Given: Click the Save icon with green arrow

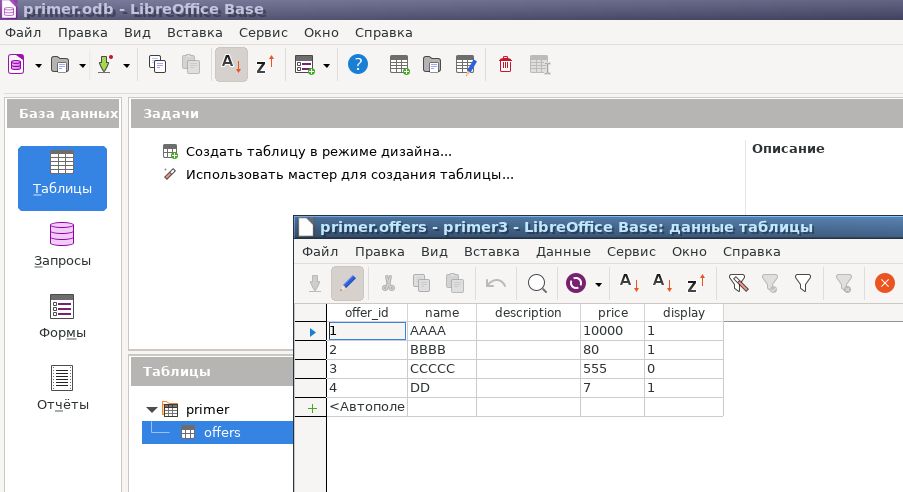Looking at the screenshot, I should point(104,65).
